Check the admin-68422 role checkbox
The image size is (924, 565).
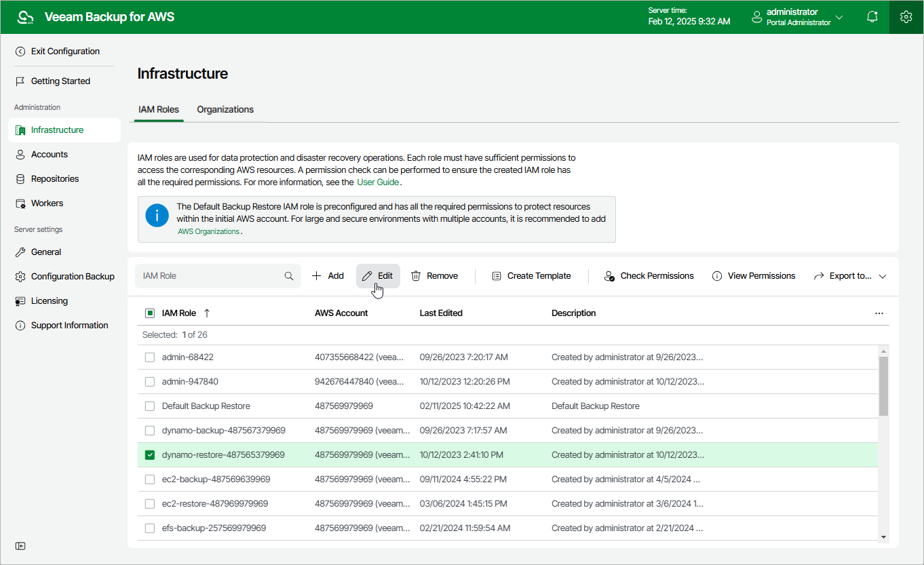pyautogui.click(x=150, y=357)
